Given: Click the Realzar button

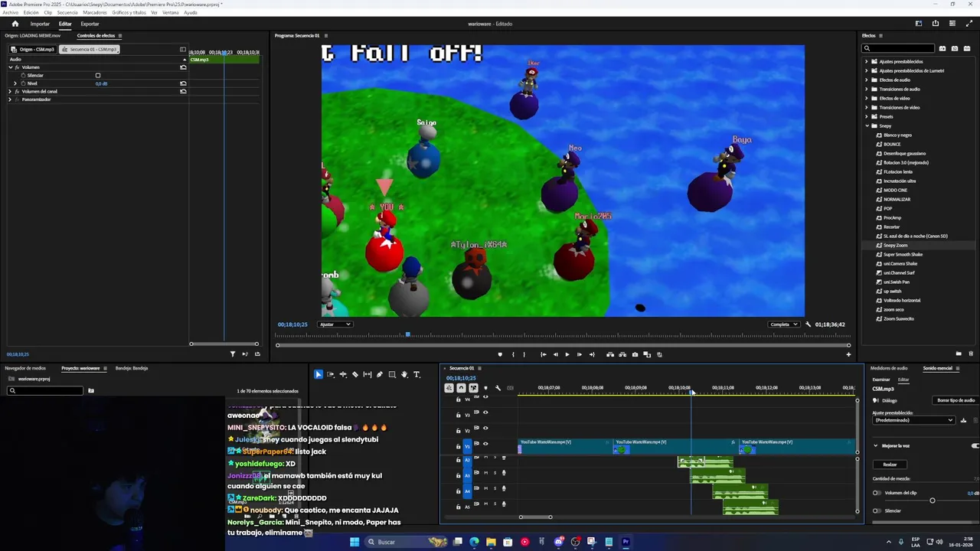Looking at the screenshot, I should pyautogui.click(x=890, y=465).
